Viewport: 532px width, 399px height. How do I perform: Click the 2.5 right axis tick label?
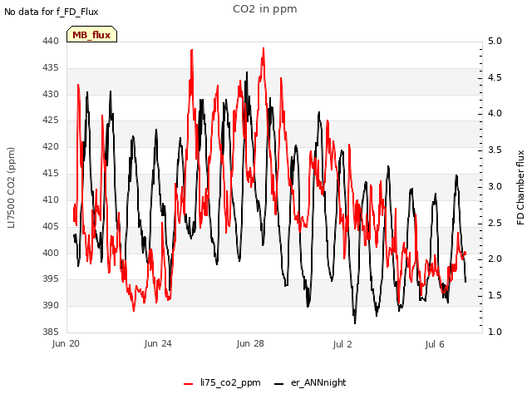(x=495, y=223)
